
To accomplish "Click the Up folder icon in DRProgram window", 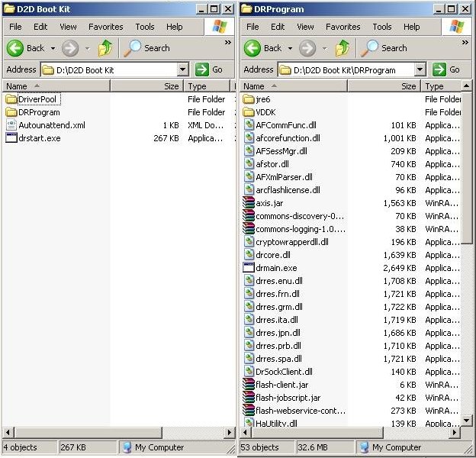I will (x=343, y=48).
